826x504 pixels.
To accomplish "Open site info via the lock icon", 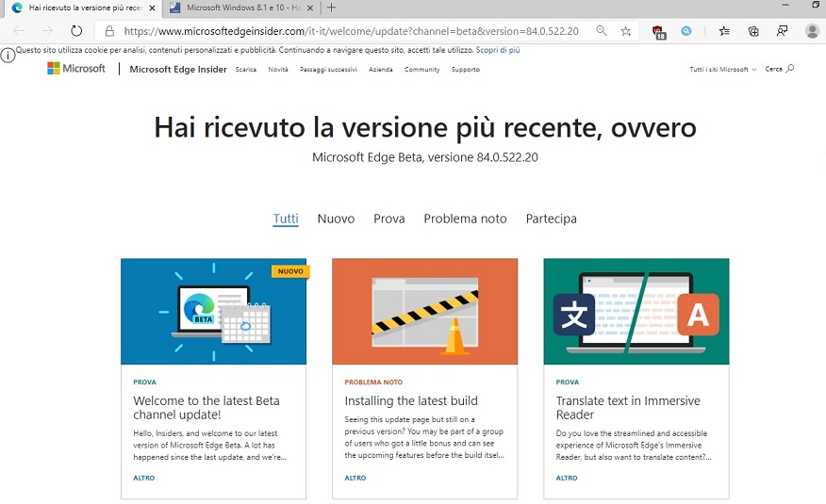I will [109, 31].
